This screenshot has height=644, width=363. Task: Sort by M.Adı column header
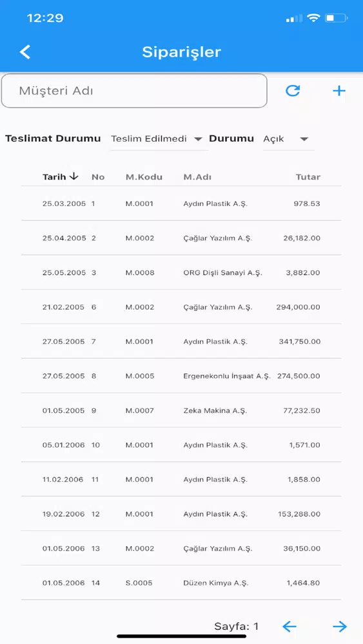click(x=197, y=177)
